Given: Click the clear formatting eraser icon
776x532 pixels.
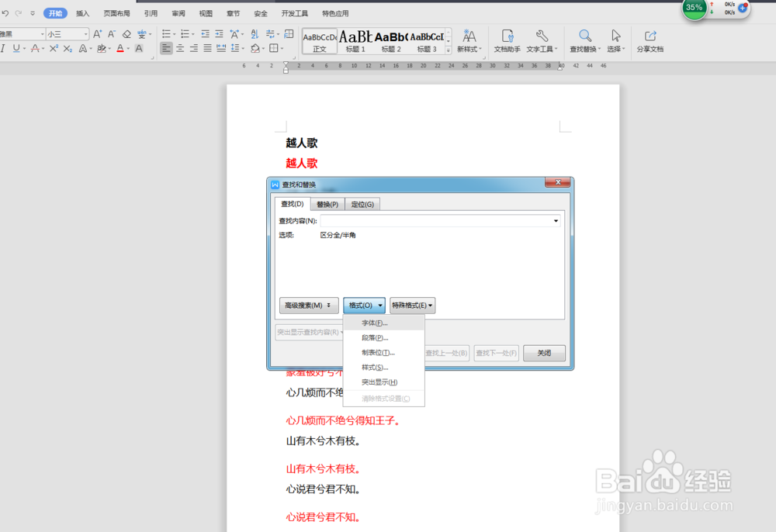Looking at the screenshot, I should [126, 35].
